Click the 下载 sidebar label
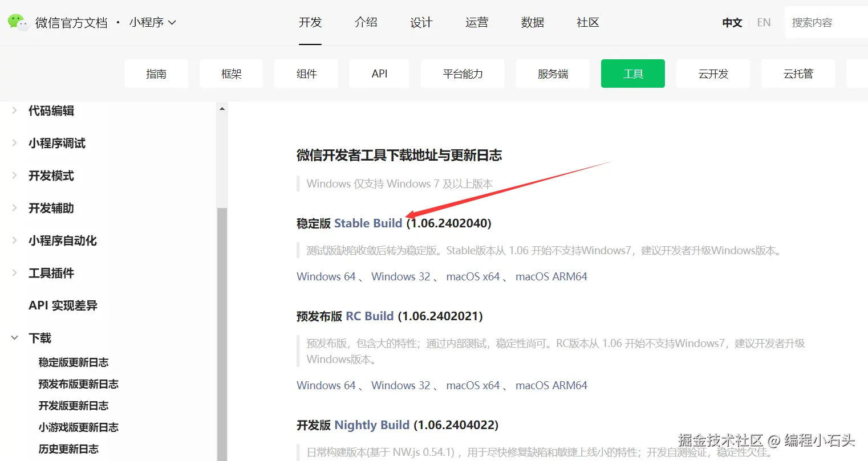The height and width of the screenshot is (461, 868). pyautogui.click(x=40, y=338)
